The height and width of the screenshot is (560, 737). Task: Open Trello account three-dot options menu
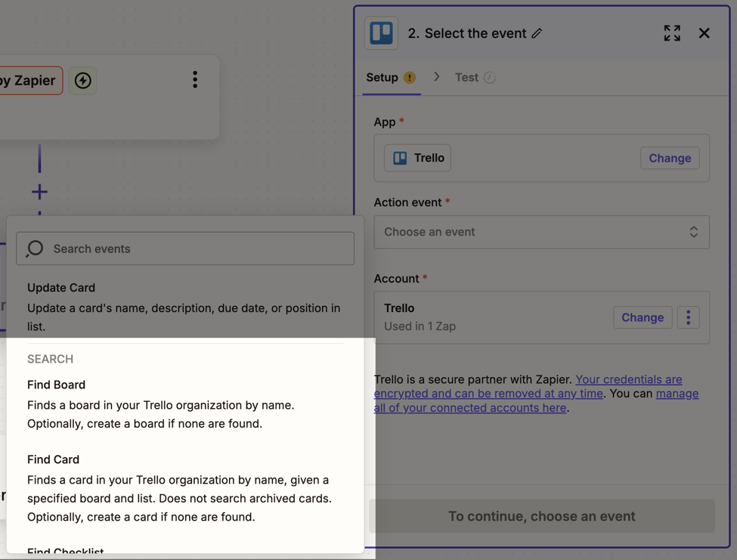point(688,317)
